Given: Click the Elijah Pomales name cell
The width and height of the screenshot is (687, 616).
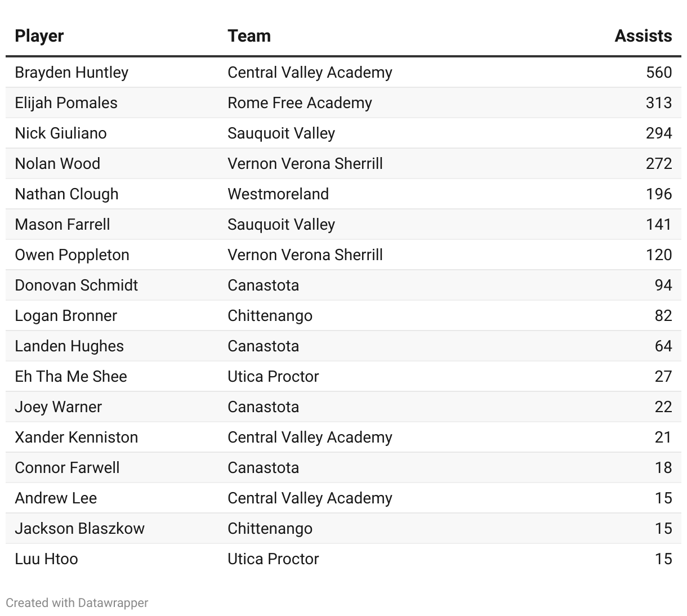Looking at the screenshot, I should (x=66, y=103).
